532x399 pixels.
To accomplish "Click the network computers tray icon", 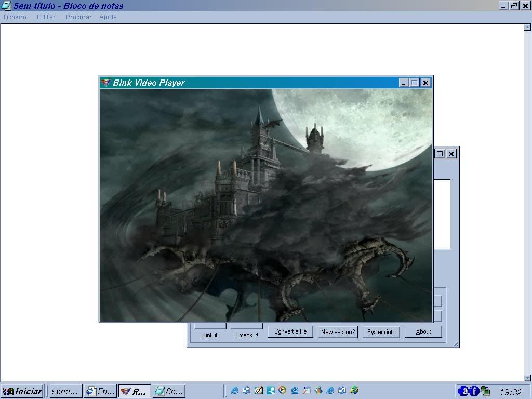I will click(x=485, y=391).
